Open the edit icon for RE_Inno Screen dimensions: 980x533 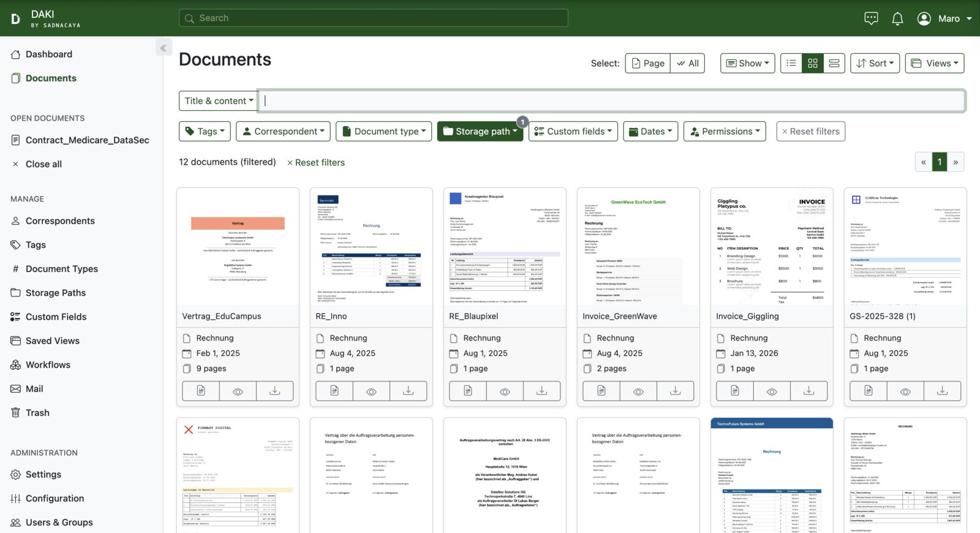pos(334,391)
